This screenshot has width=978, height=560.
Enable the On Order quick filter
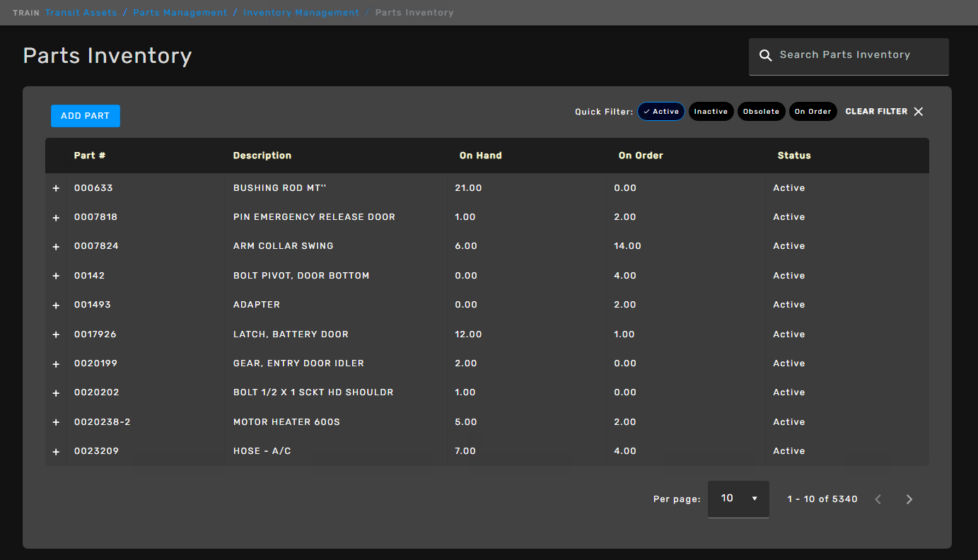point(813,112)
